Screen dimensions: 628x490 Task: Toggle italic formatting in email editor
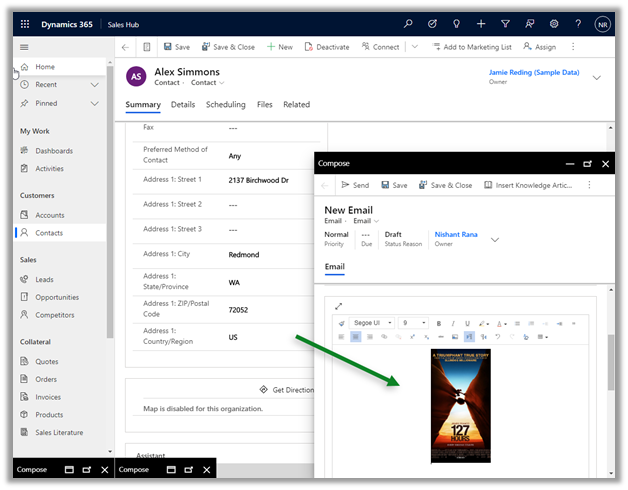click(x=452, y=323)
